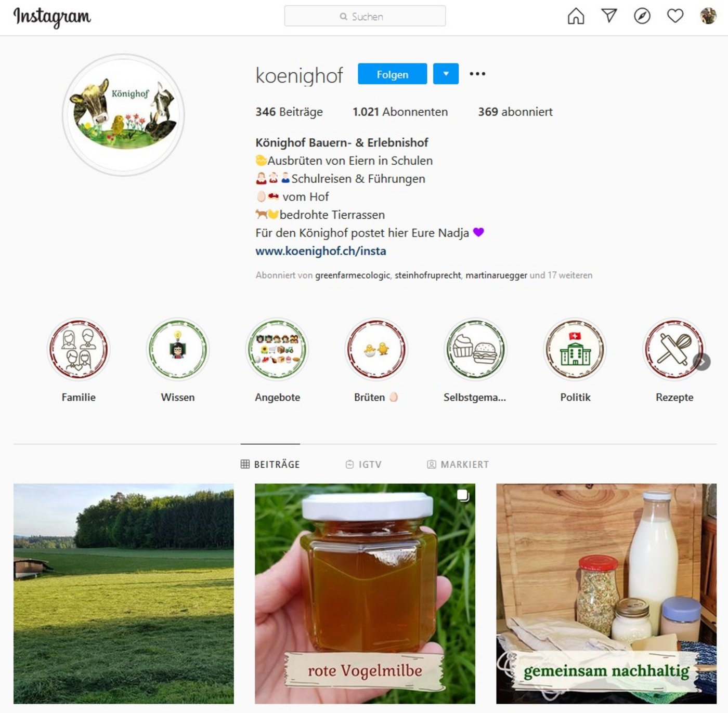
Task: Switch to the IGTV tab
Action: (x=364, y=465)
